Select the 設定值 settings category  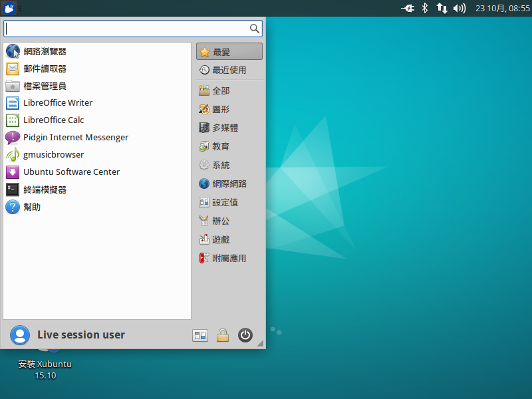point(229,203)
